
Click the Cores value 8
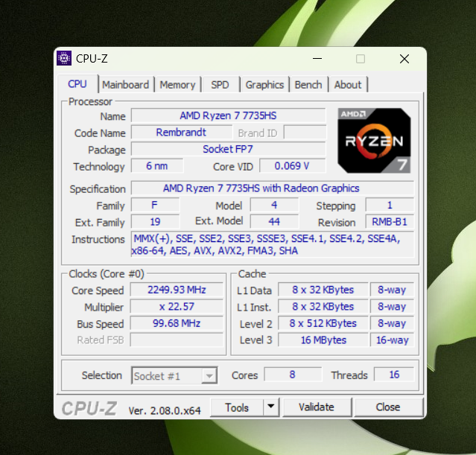293,375
